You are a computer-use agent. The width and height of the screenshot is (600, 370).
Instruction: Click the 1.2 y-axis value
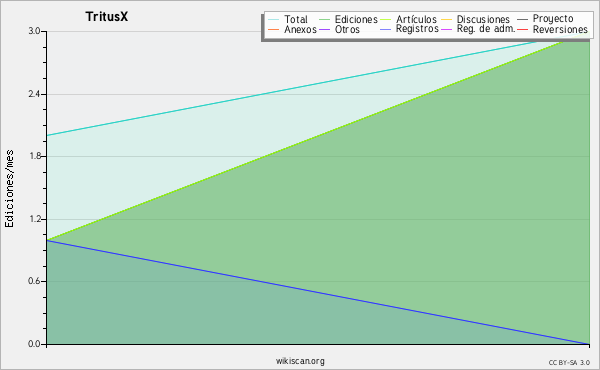click(34, 219)
